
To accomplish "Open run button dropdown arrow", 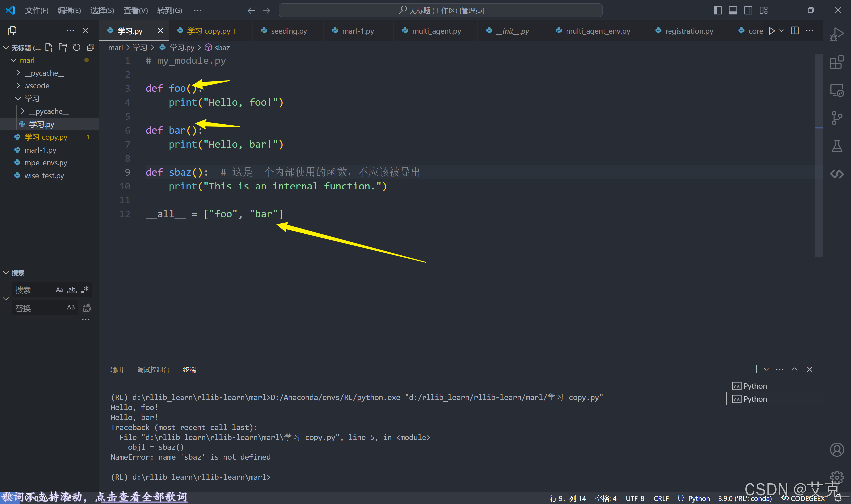I will tap(782, 31).
